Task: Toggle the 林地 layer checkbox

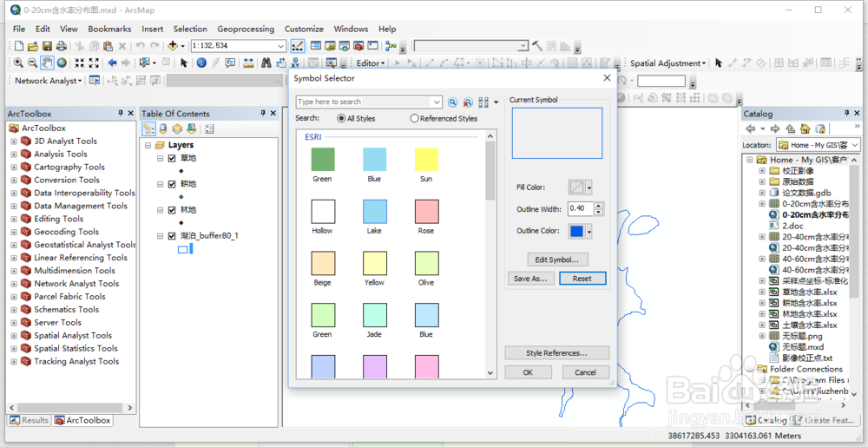Action: tap(172, 210)
